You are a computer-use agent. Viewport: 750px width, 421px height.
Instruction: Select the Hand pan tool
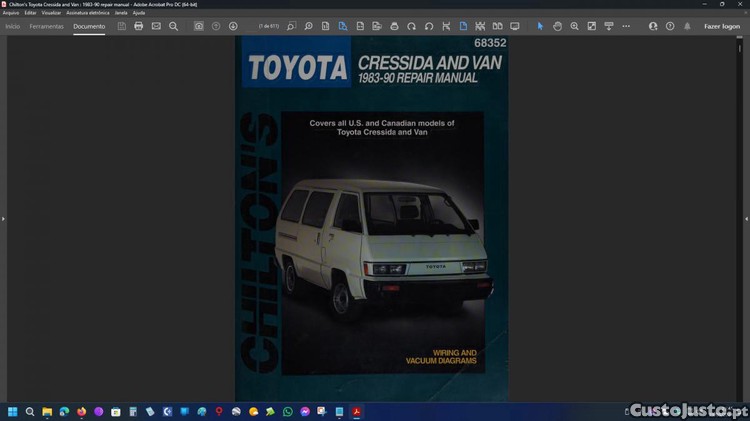(x=558, y=26)
